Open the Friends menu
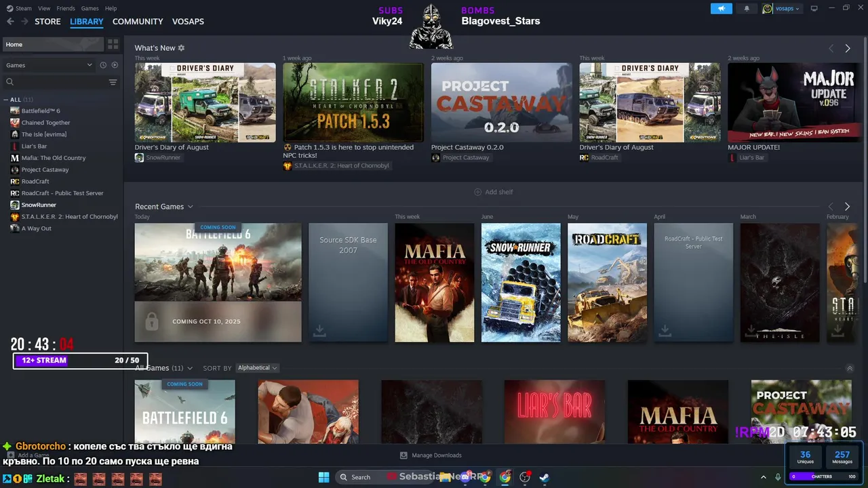The width and height of the screenshot is (868, 488). 66,8
